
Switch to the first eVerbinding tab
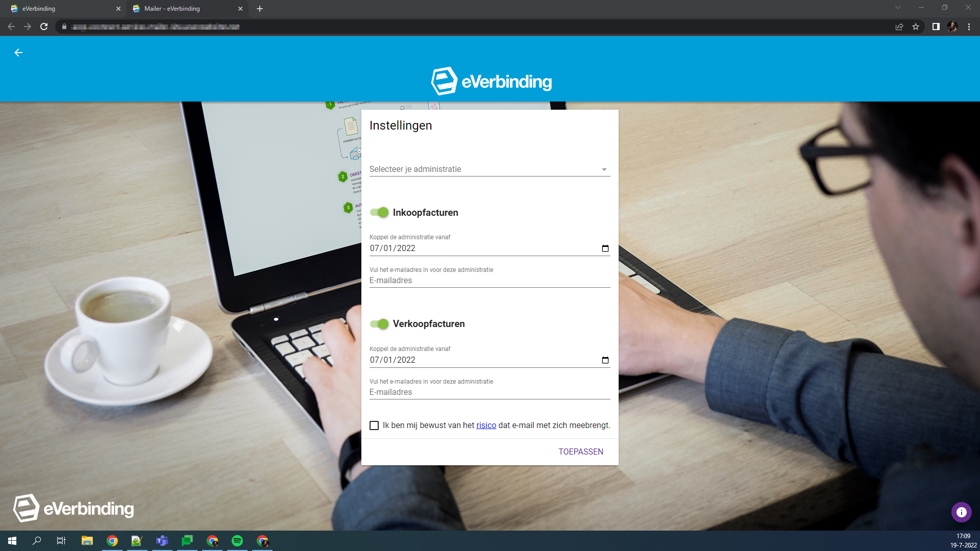tap(63, 9)
